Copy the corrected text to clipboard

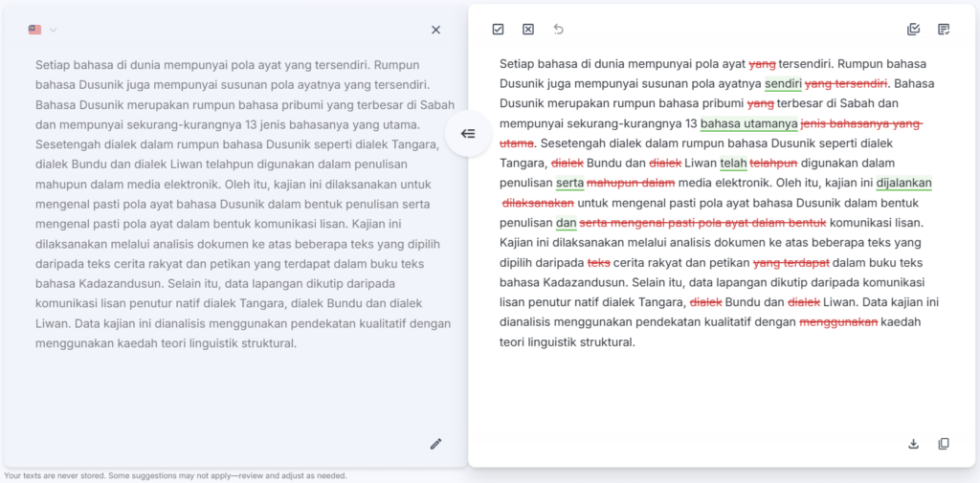coord(944,444)
